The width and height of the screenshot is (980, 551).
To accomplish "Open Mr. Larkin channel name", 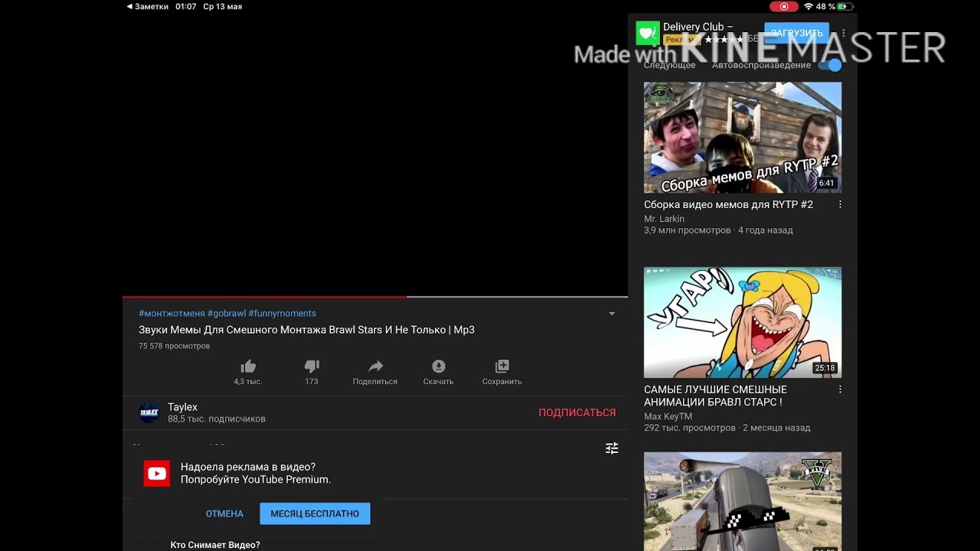I will point(664,219).
